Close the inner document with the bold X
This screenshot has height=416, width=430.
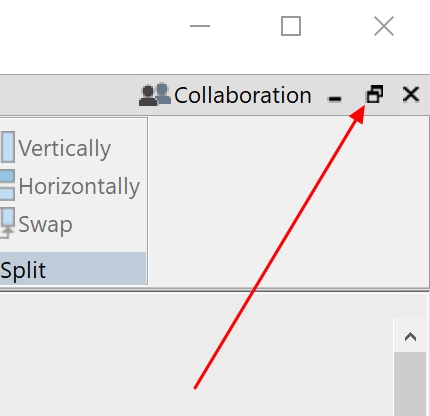[411, 94]
